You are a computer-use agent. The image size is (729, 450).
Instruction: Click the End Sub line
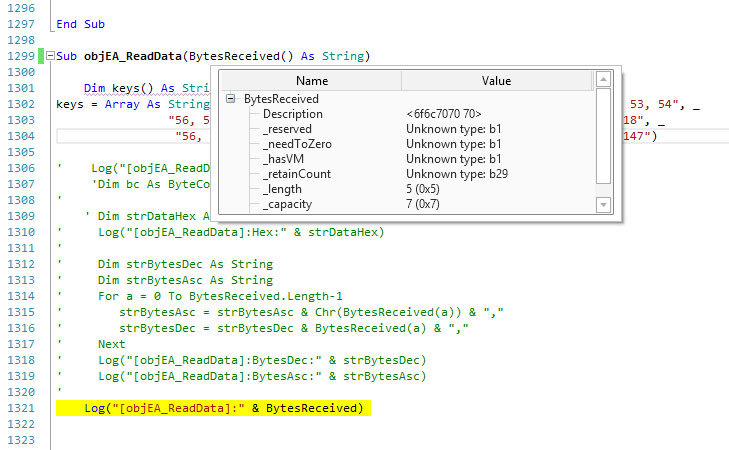[x=80, y=23]
